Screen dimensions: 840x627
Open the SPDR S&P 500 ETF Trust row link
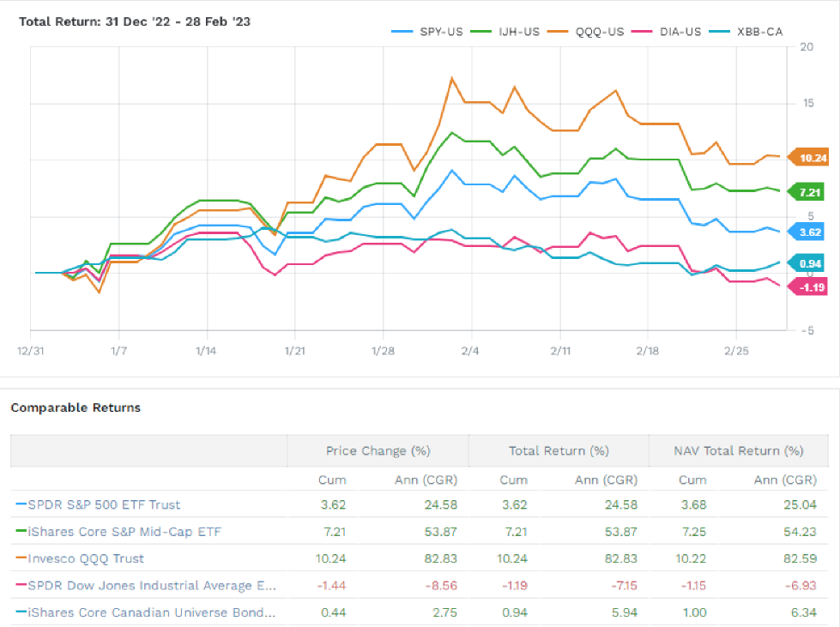tap(104, 504)
